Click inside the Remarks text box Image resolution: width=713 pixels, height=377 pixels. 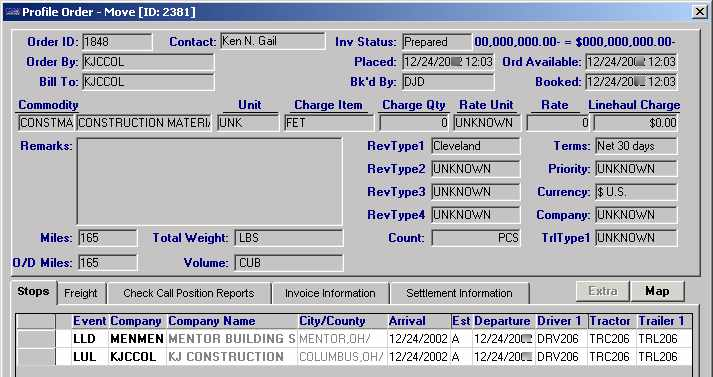(x=209, y=181)
